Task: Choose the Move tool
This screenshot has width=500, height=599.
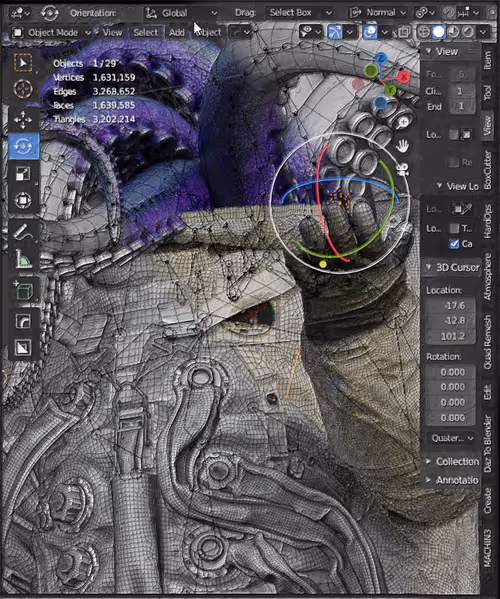Action: tap(23, 120)
